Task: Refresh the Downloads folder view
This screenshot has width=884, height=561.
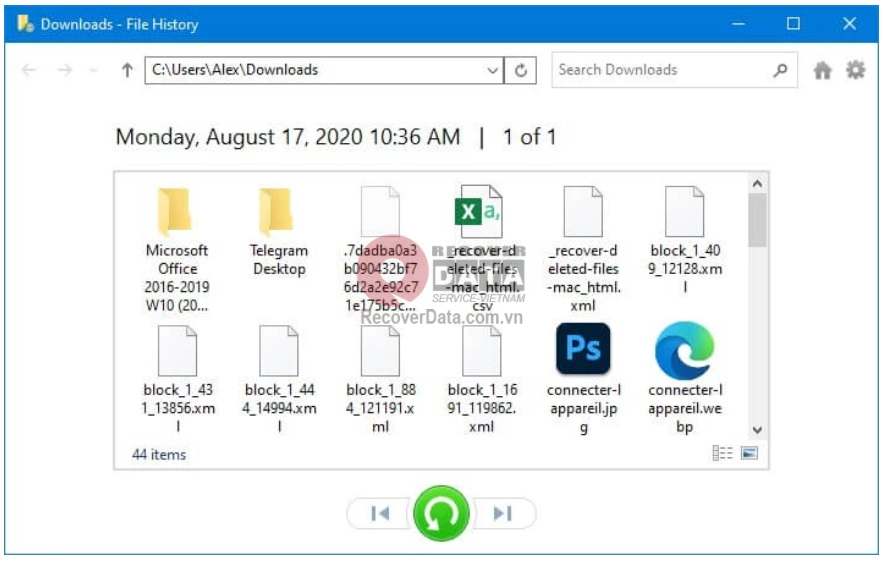Action: click(x=520, y=70)
